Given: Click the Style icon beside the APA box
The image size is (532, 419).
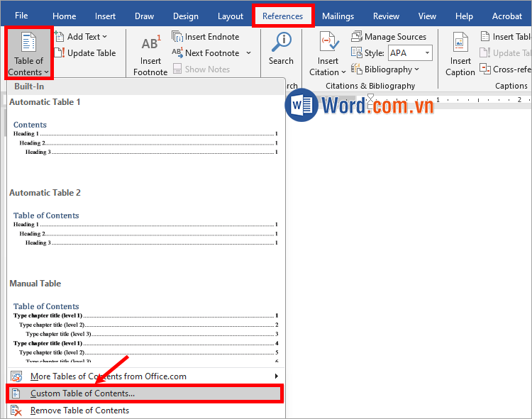Looking at the screenshot, I should tap(357, 52).
